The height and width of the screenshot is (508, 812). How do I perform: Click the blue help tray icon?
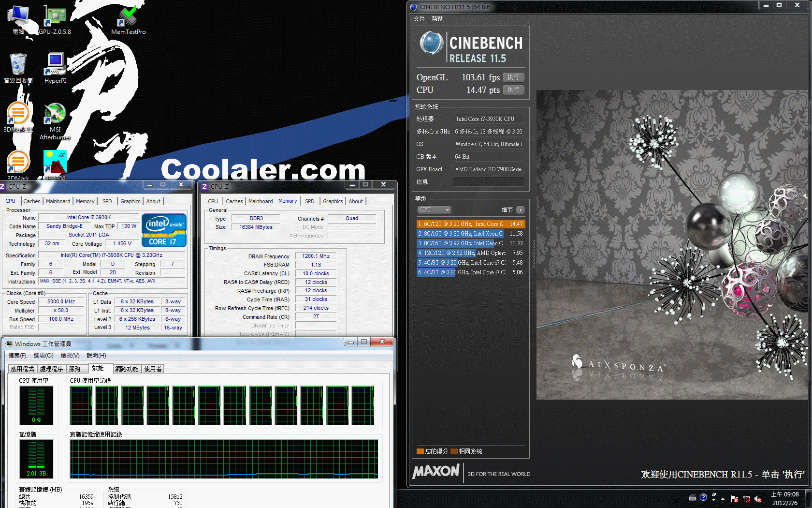pos(703,497)
